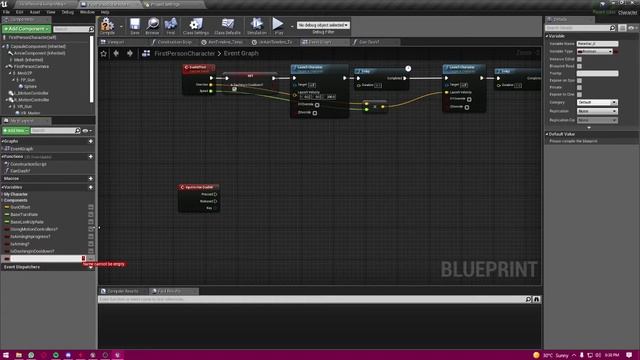Click the Tooltip input field
This screenshot has width=640, height=360.
click(x=597, y=73)
